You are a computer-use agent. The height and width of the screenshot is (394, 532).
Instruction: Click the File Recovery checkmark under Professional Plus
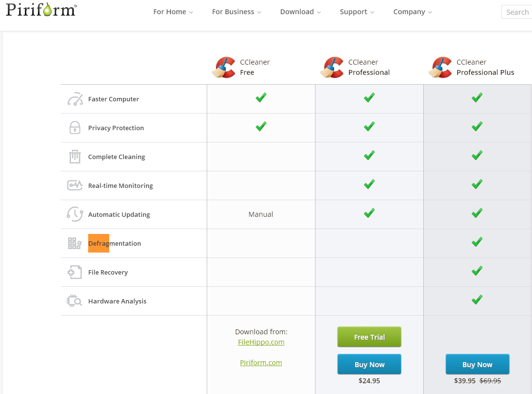click(x=477, y=271)
